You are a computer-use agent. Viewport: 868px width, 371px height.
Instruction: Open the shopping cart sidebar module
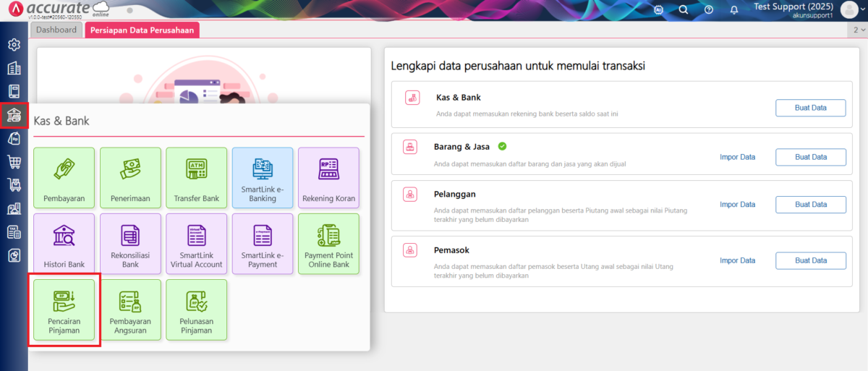click(14, 161)
